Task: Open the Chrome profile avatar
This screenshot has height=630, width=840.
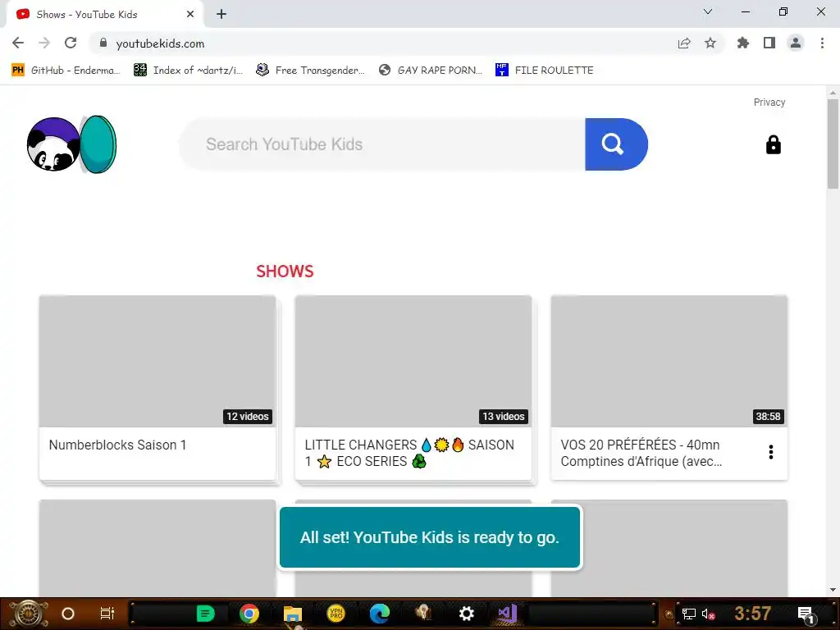Action: 796,43
